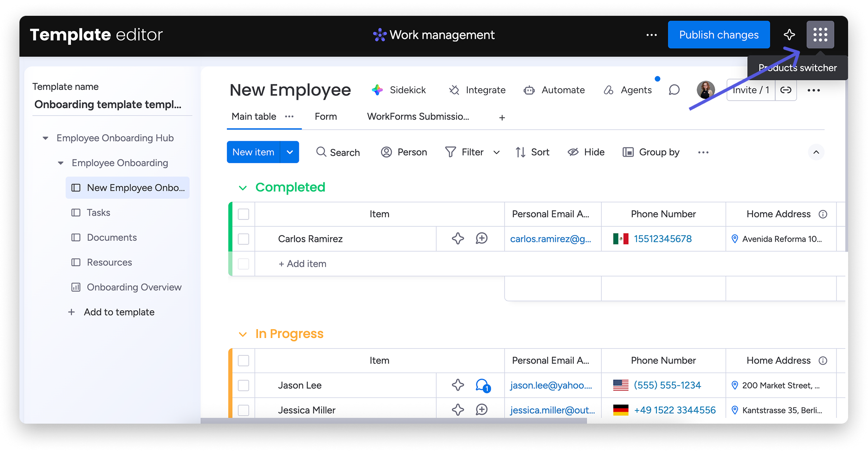Check the Jason Lee row checkbox
Screen dimensions: 868x453
244,385
